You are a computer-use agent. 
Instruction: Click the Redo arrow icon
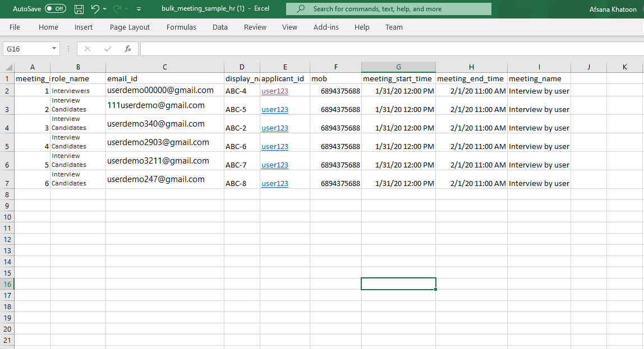point(117,8)
